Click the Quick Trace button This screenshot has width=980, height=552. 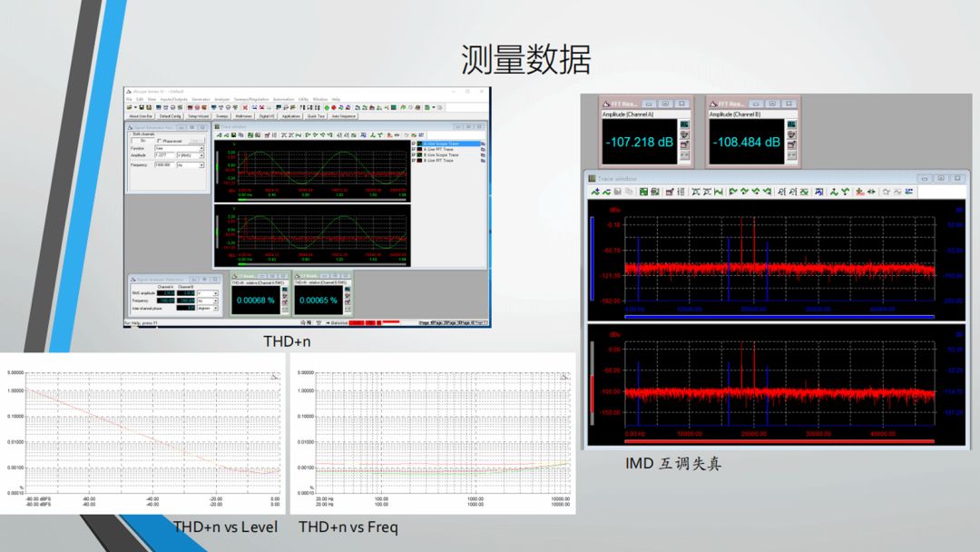pos(315,116)
